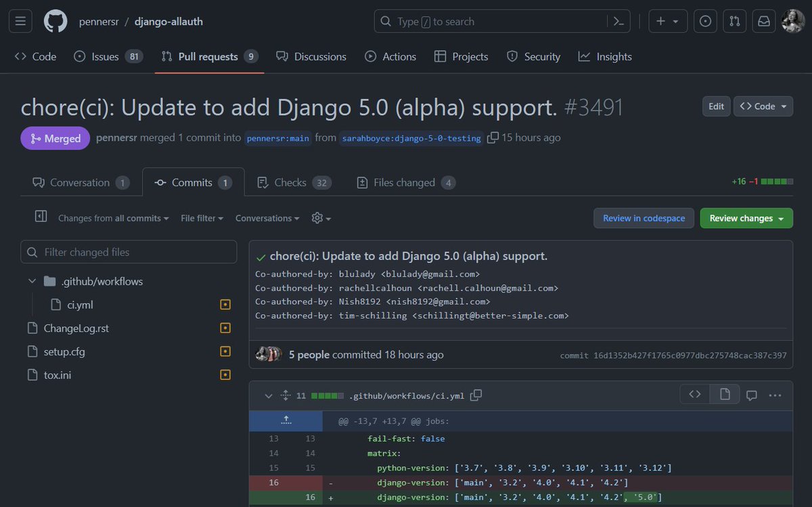Switch to the Issues tab
This screenshot has width=812, height=507.
(108, 57)
